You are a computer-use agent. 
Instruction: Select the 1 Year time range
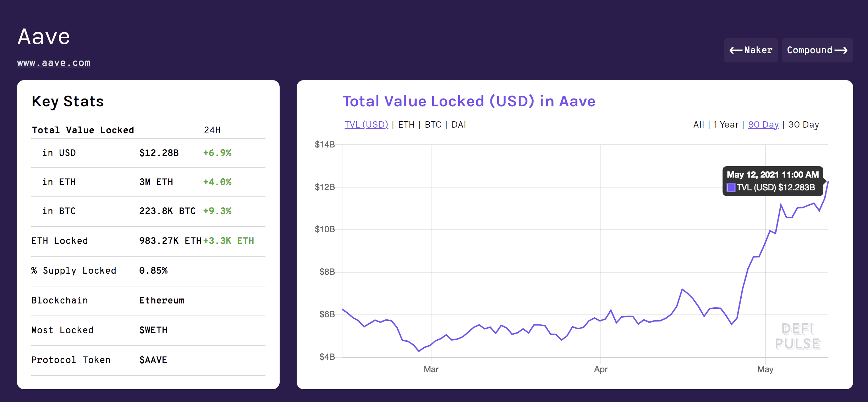pyautogui.click(x=726, y=125)
